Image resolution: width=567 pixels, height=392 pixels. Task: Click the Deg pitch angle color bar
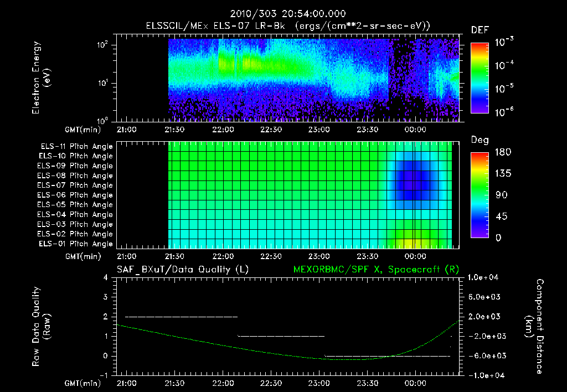(480, 195)
